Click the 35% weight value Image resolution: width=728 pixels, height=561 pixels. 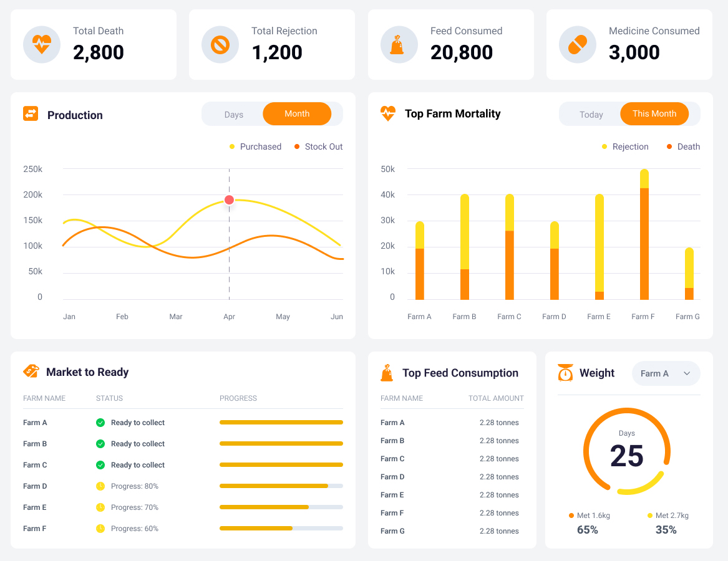pos(666,530)
